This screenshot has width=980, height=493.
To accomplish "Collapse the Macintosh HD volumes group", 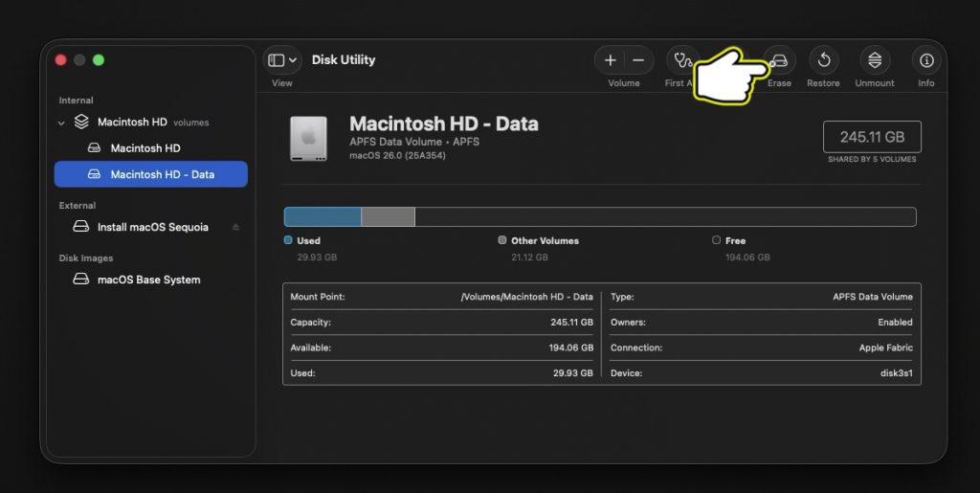I will point(62,123).
